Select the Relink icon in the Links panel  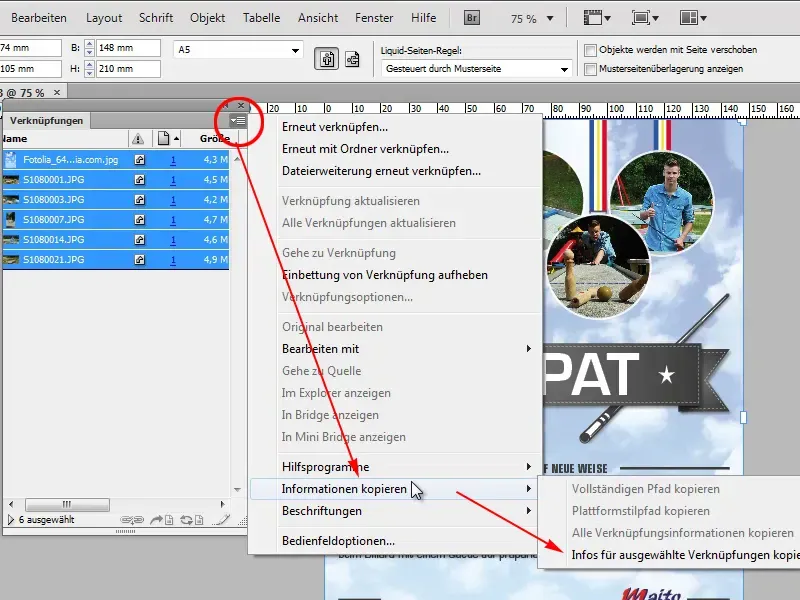(135, 519)
